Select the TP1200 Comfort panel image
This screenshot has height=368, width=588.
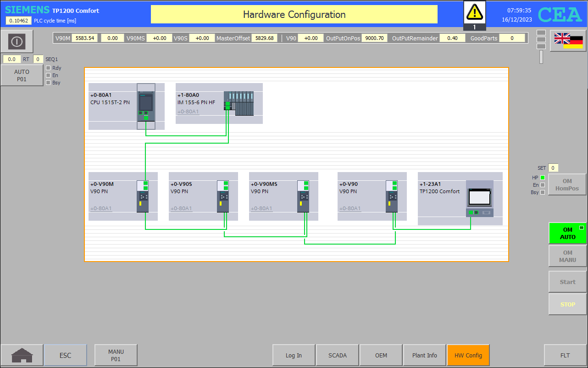coord(480,198)
